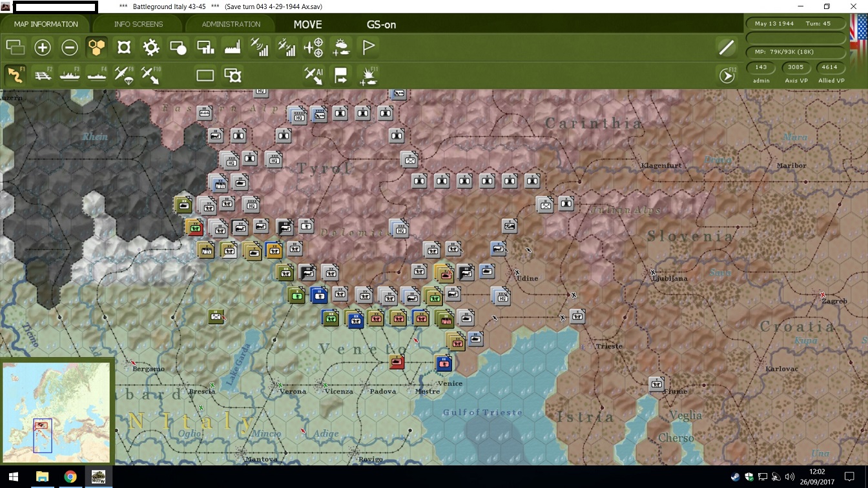This screenshot has width=868, height=488.
Task: Click the rectangle-with-circle toolbar icon
Action: [178, 47]
